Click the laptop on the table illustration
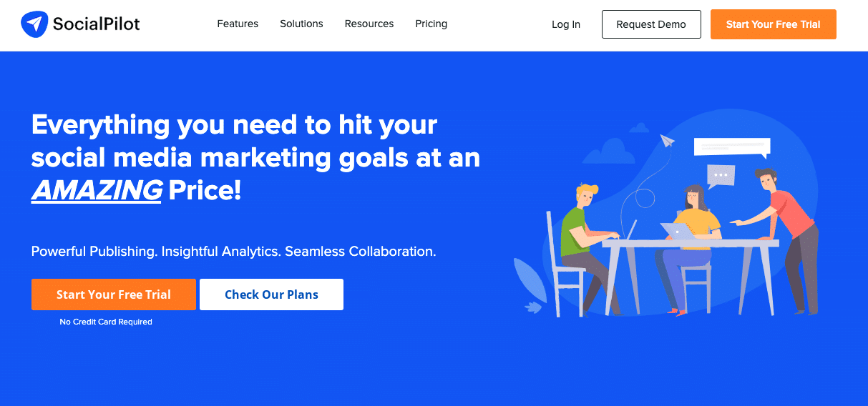The image size is (868, 406). 678,231
